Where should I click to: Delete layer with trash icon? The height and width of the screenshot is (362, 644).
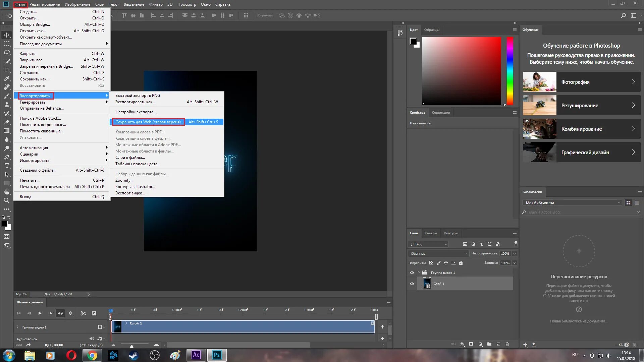[507, 344]
